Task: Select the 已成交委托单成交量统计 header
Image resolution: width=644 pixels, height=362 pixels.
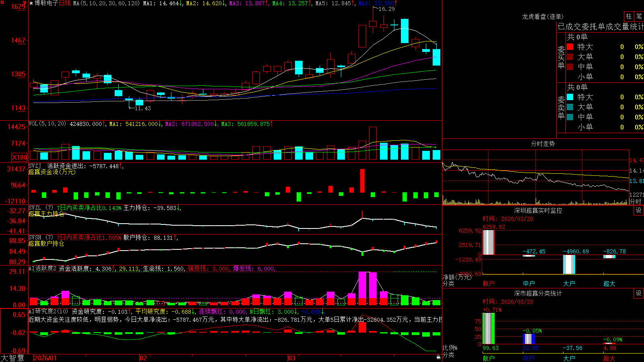Action: tap(601, 27)
